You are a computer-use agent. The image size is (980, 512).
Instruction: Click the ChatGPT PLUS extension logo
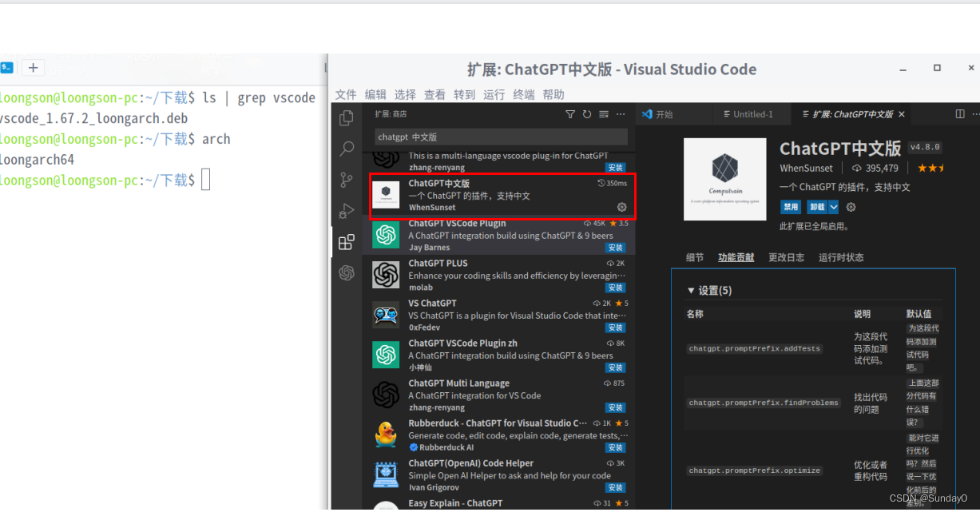coord(386,275)
